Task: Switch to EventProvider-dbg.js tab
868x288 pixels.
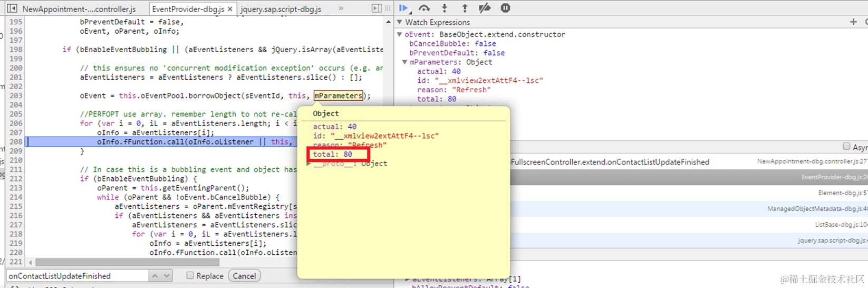Action: (188, 9)
